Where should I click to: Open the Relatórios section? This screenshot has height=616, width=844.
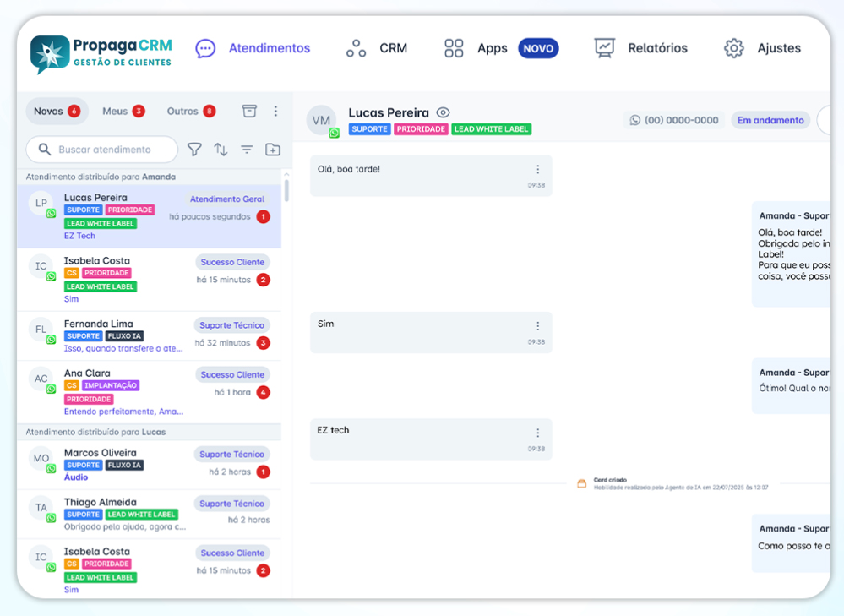tap(641, 48)
